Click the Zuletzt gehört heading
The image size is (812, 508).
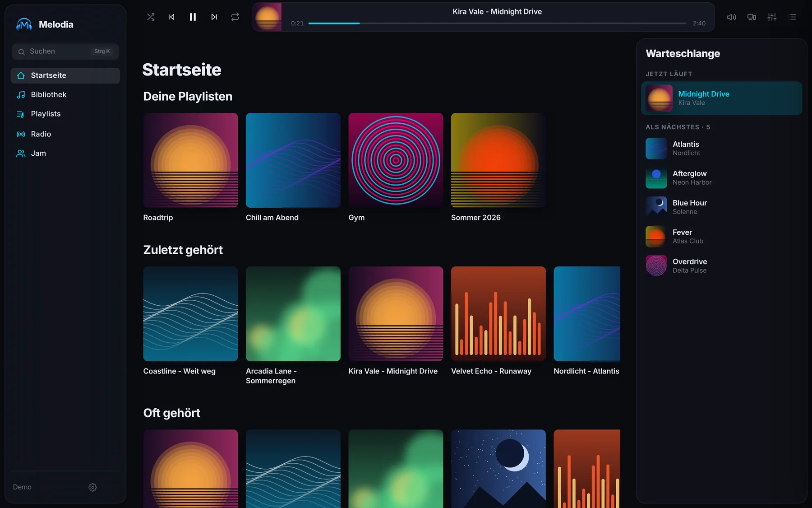tap(183, 250)
